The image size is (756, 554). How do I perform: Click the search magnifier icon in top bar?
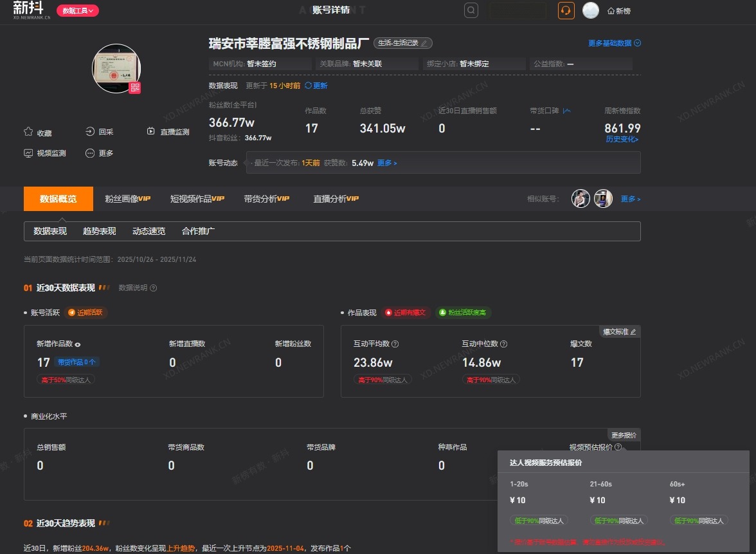pyautogui.click(x=471, y=10)
